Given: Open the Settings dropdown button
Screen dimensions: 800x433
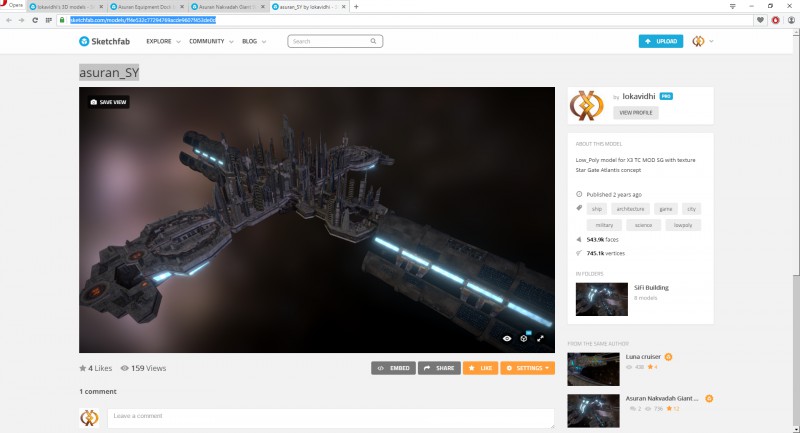Looking at the screenshot, I should tap(528, 368).
